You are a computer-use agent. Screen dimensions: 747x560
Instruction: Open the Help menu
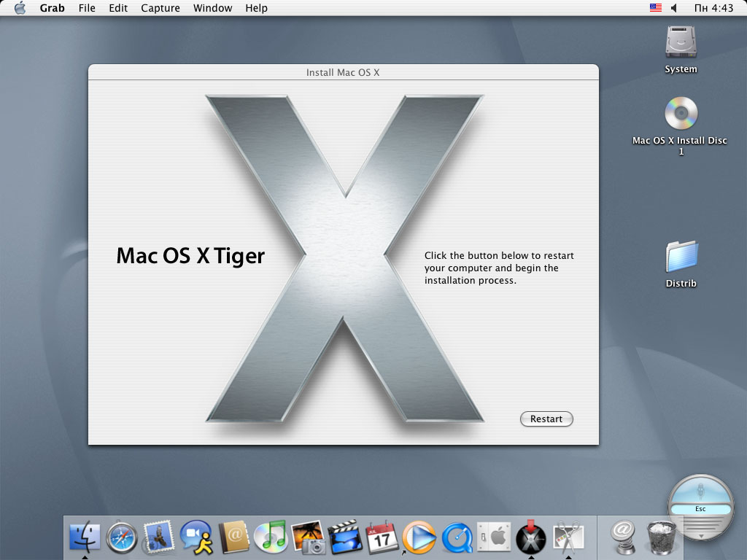coord(256,8)
